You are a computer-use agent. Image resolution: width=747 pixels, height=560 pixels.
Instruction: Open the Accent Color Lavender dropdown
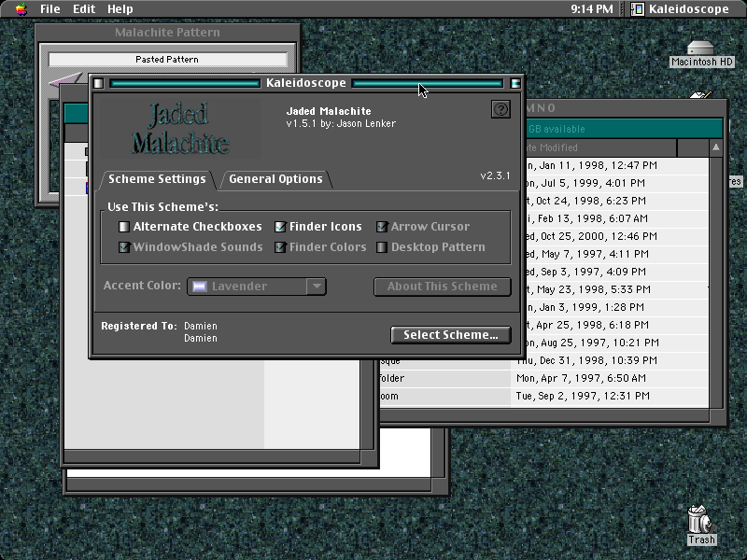pyautogui.click(x=257, y=287)
